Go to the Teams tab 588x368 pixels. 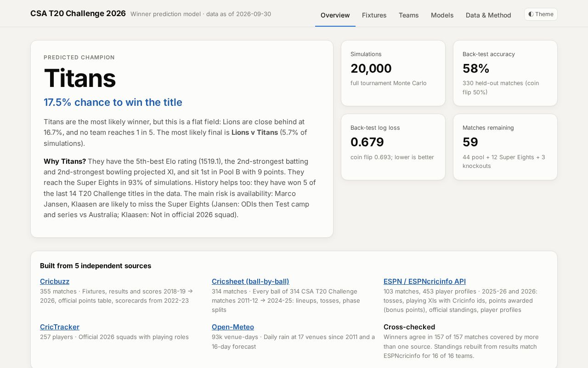[x=408, y=15]
